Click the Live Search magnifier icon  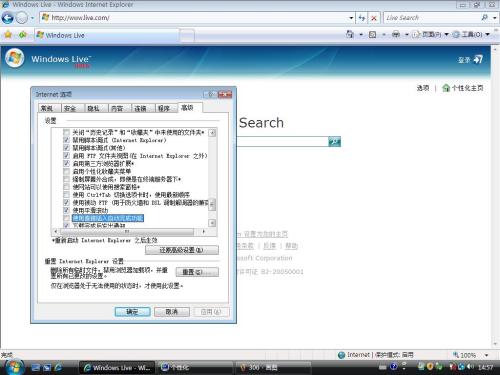[484, 18]
